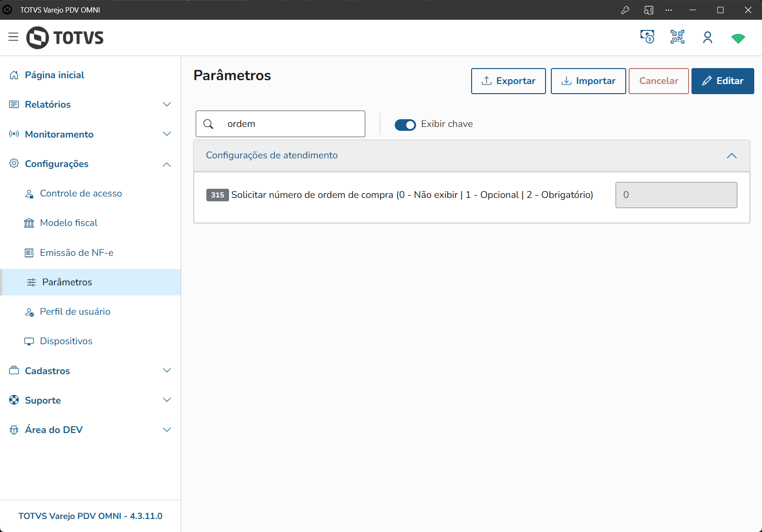
Task: Click the TOTVS Varejo PDV OMNI version text
Action: (90, 516)
